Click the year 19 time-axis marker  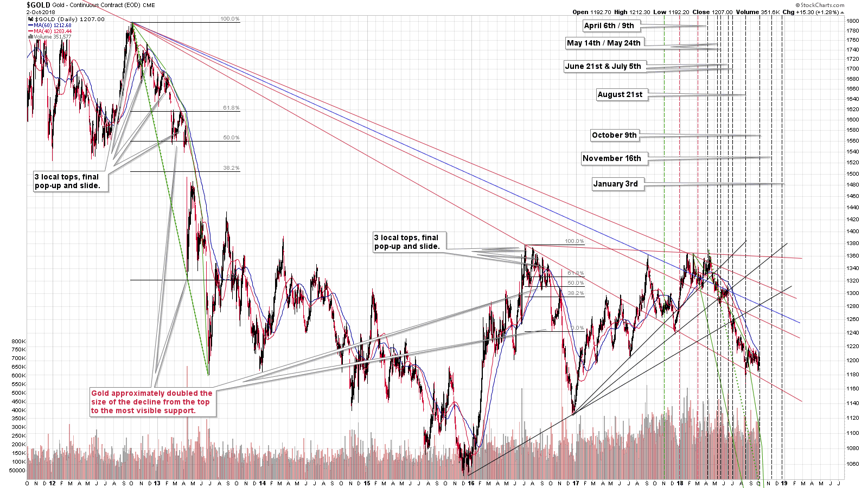(784, 483)
